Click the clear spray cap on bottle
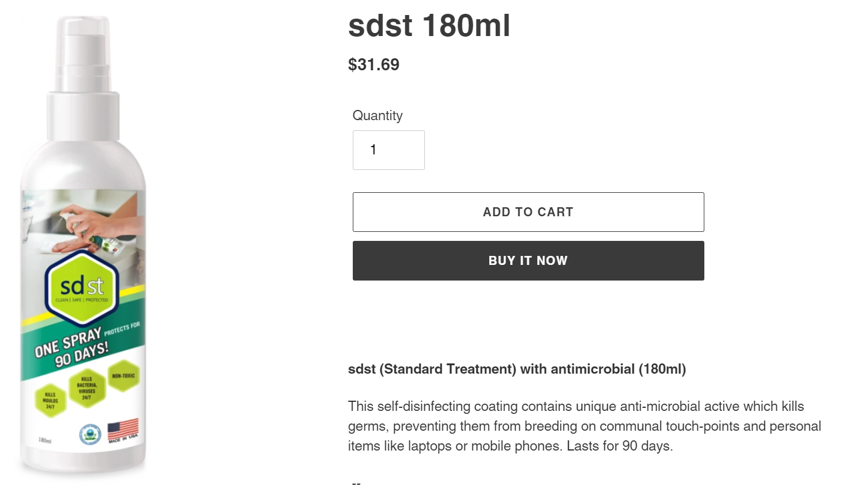860x504 pixels. point(82,54)
